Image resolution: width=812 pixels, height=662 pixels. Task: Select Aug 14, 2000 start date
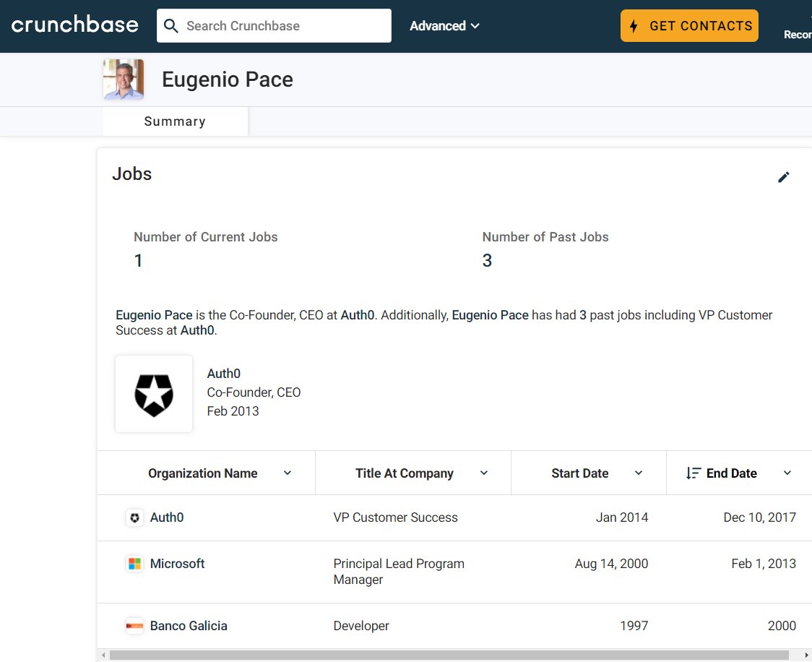[611, 564]
